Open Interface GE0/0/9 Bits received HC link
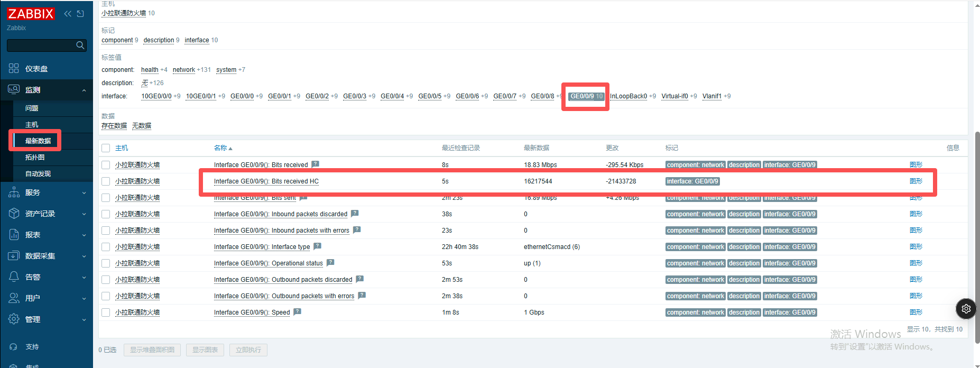Viewport: 980px width, 368px height. click(266, 181)
